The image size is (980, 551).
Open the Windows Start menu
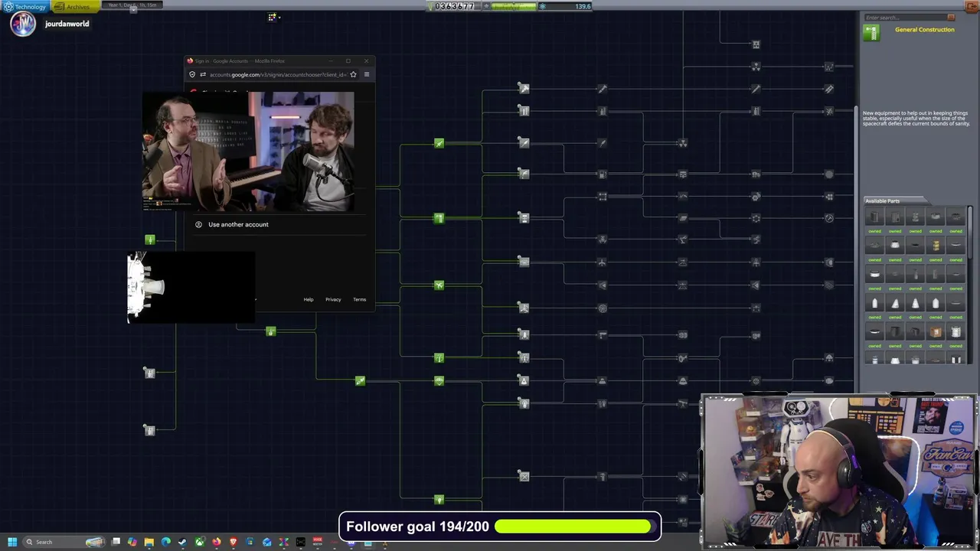12,542
